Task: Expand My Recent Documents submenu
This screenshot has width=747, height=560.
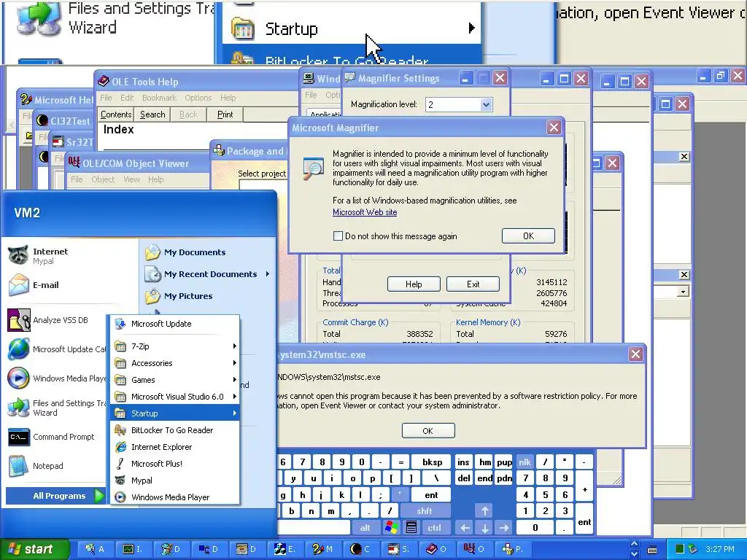Action: click(x=208, y=274)
